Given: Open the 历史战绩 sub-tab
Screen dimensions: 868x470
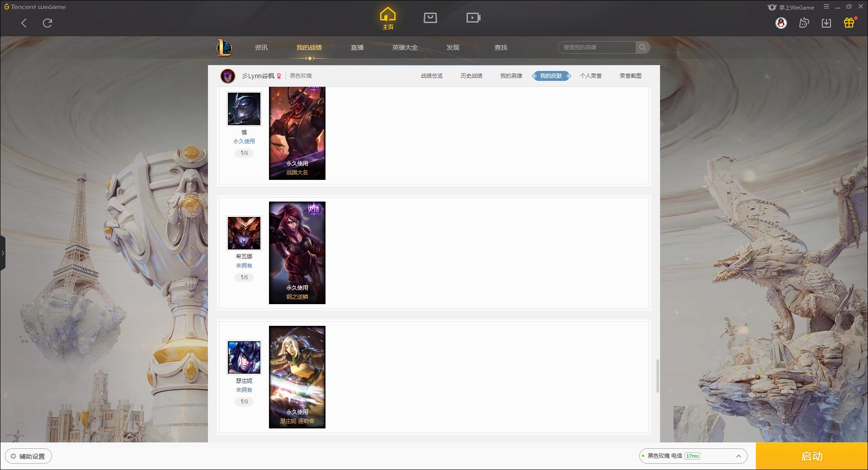Looking at the screenshot, I should tap(472, 76).
